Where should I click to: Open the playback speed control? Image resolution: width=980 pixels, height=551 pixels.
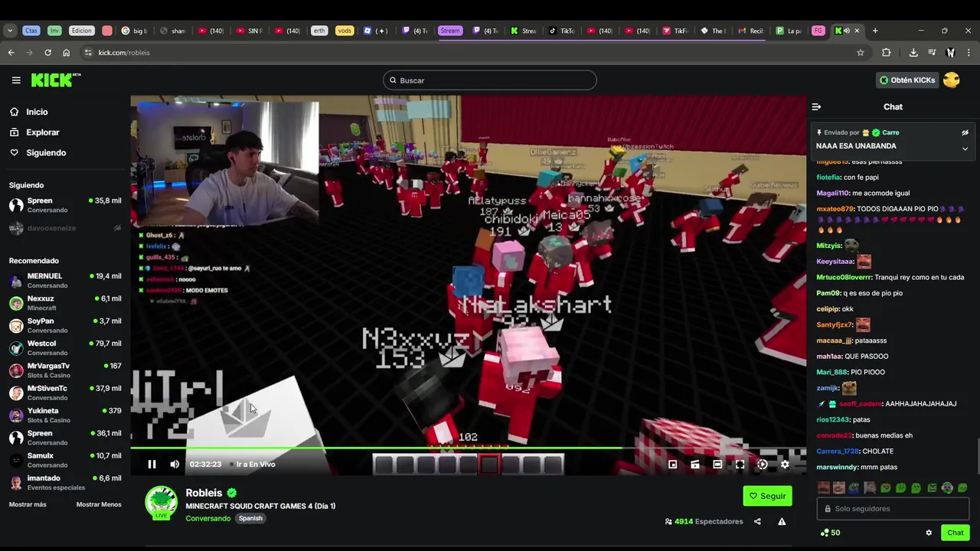click(x=763, y=464)
